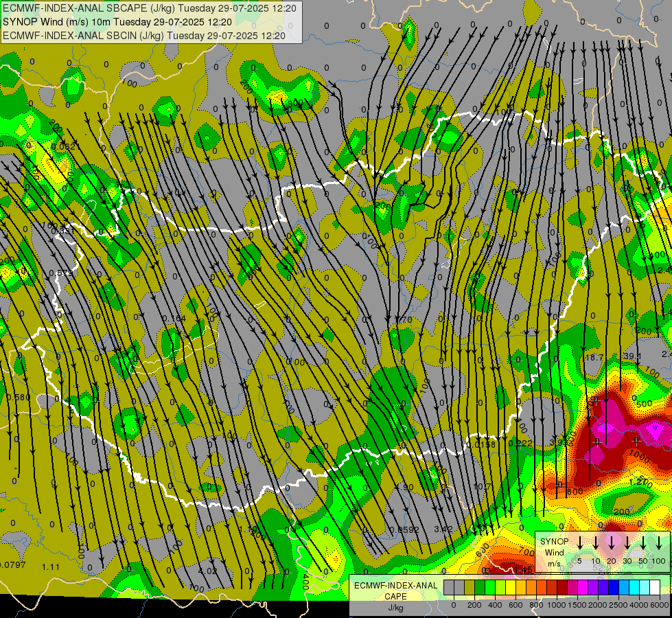Click the dark green swatch in CAPE legend
This screenshot has height=618, width=672.
[x=480, y=588]
